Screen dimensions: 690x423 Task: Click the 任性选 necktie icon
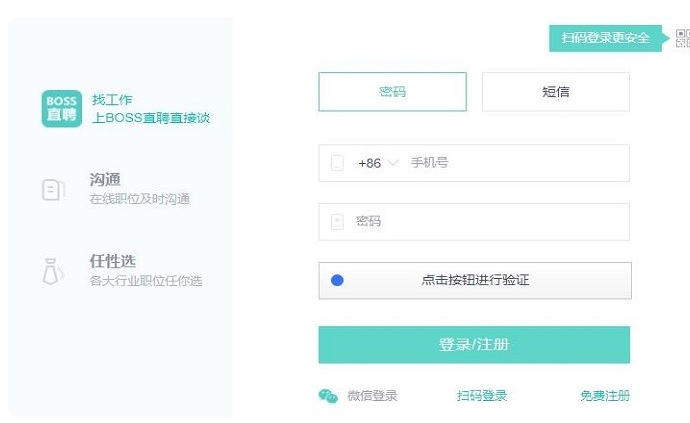[53, 271]
